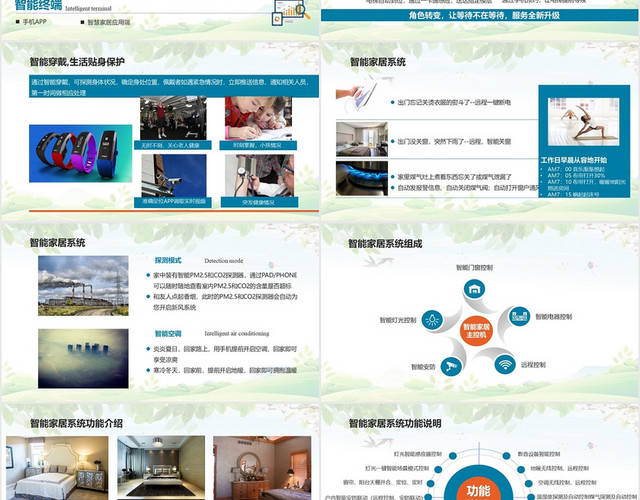Image resolution: width=640 pixels, height=500 pixels.
Task: Click the 工作日早晨从容地开始 heading
Action: tap(574, 160)
